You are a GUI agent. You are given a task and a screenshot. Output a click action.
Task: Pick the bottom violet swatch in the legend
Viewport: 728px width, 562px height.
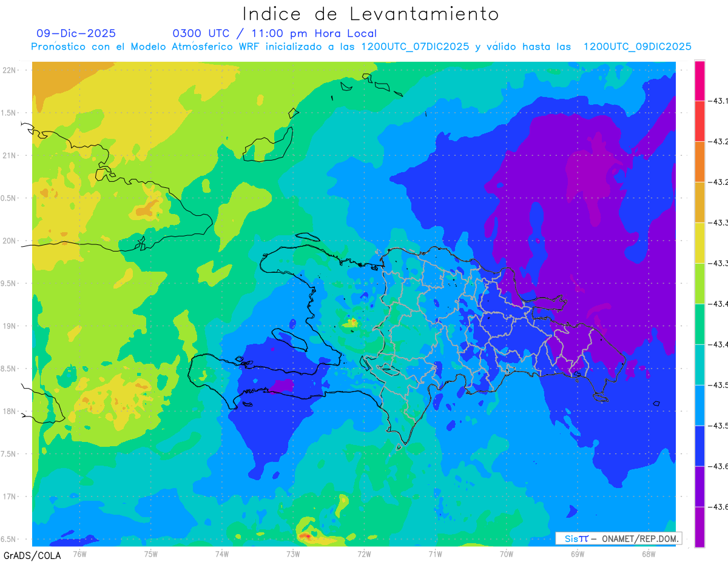click(699, 527)
